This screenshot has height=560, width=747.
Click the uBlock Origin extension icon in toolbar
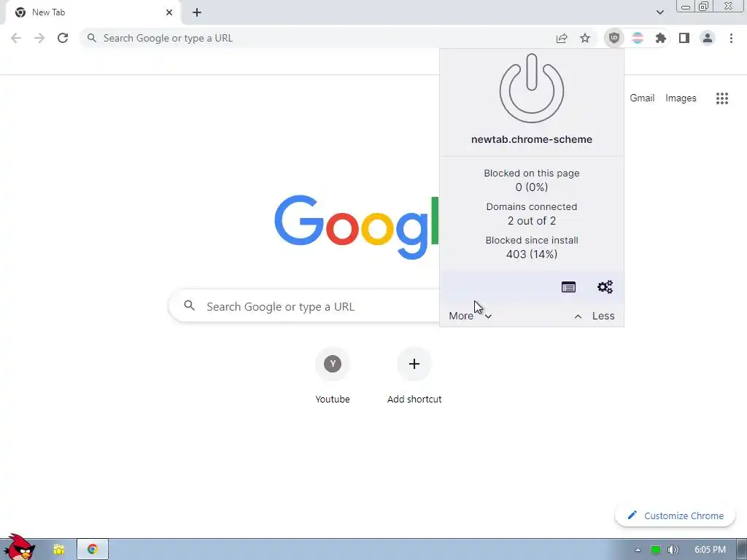(x=614, y=38)
